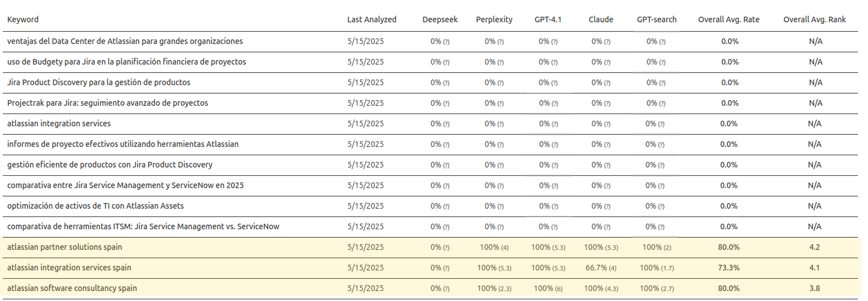Click GPT-4.1 '100% (6)' in software consultancy row

548,288
